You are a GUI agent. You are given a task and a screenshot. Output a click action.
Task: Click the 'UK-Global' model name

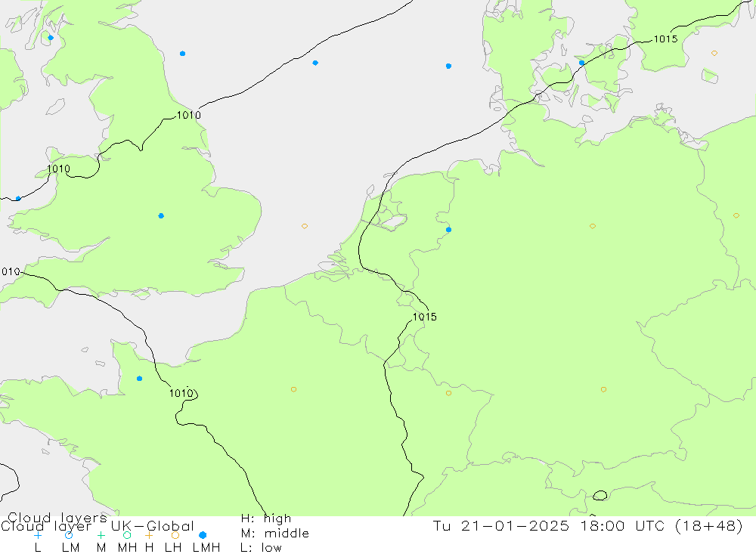[x=153, y=526]
